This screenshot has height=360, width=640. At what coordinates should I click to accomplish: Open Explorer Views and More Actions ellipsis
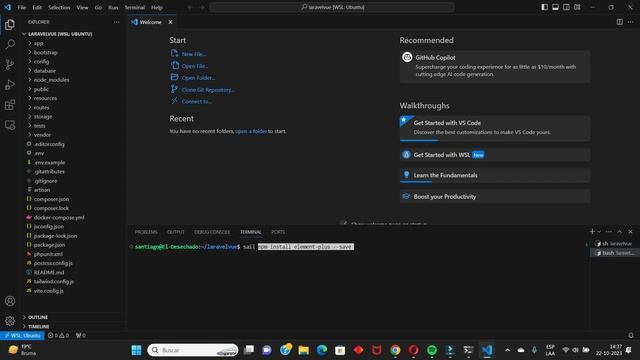point(117,22)
